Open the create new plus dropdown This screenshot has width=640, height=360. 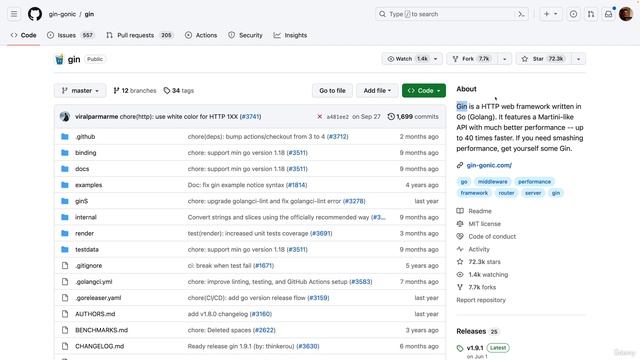(x=550, y=14)
